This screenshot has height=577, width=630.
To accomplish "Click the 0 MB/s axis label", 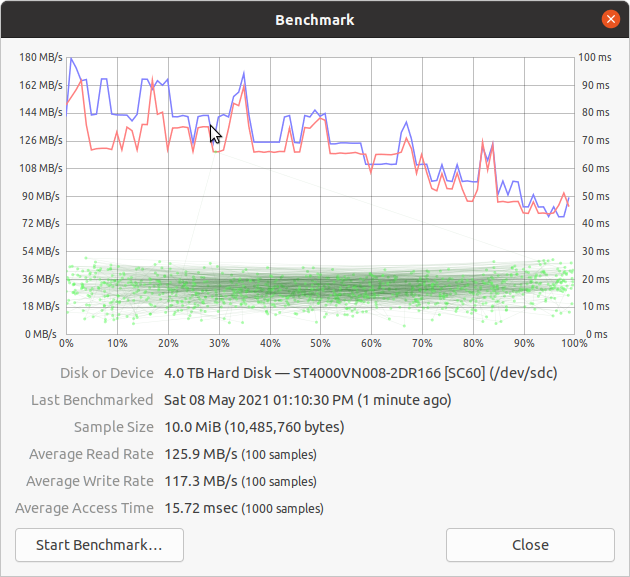I will 41,334.
